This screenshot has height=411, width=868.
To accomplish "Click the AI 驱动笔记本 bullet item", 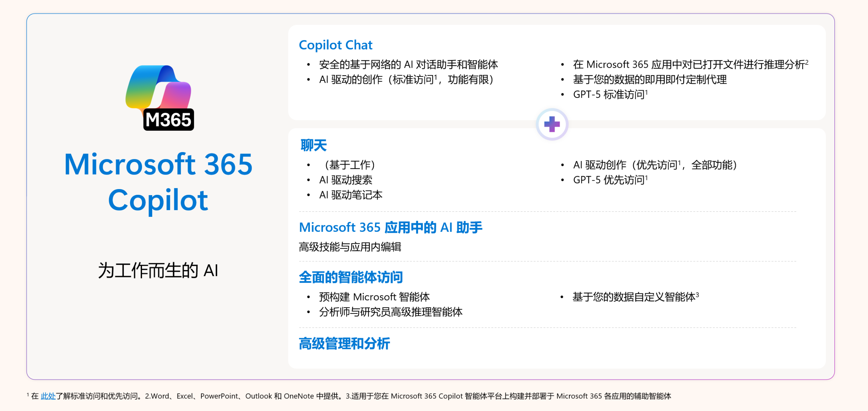I will (351, 195).
